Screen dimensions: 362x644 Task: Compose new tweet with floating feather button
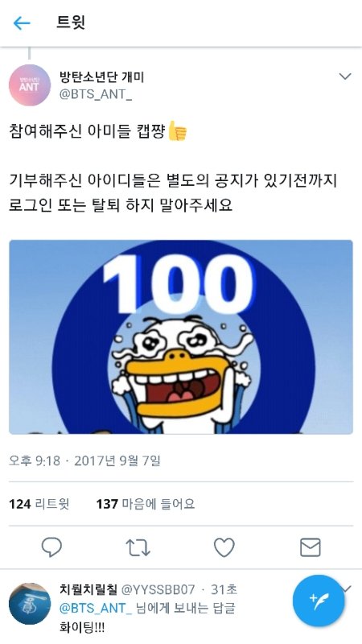tap(319, 601)
